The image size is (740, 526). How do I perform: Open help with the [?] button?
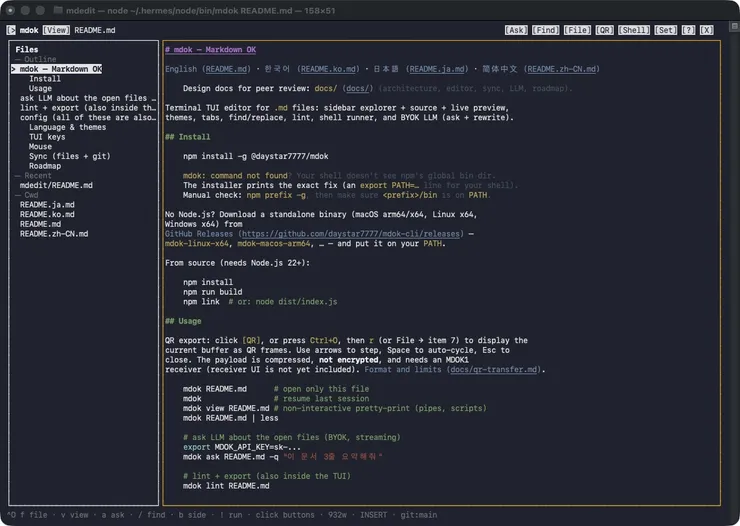pos(688,30)
